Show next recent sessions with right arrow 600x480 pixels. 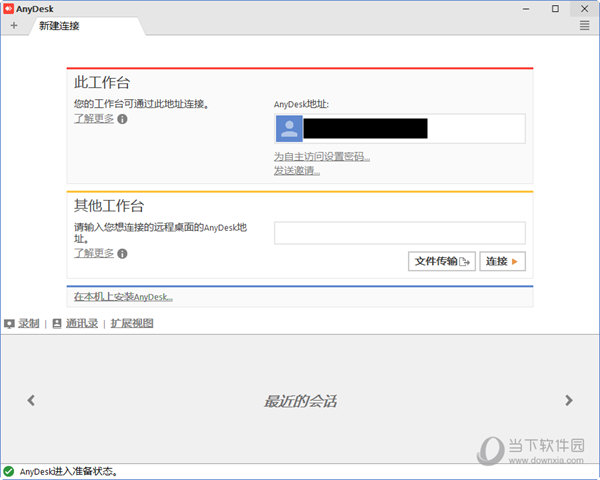pyautogui.click(x=569, y=400)
